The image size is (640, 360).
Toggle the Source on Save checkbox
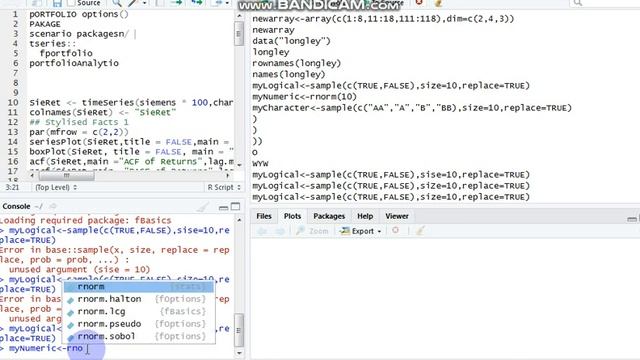click(x=71, y=3)
